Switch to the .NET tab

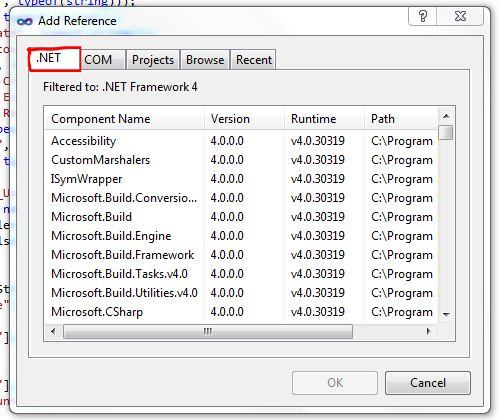(54, 59)
